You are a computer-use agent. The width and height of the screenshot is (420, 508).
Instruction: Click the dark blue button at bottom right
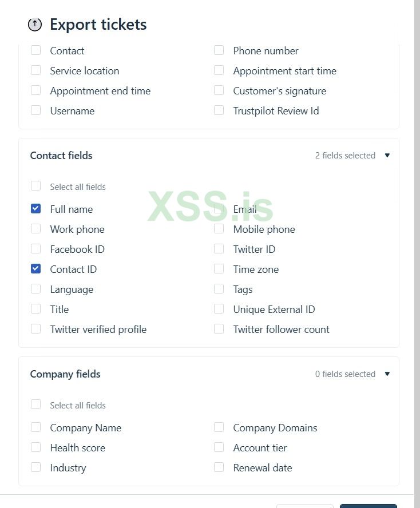tap(368, 505)
